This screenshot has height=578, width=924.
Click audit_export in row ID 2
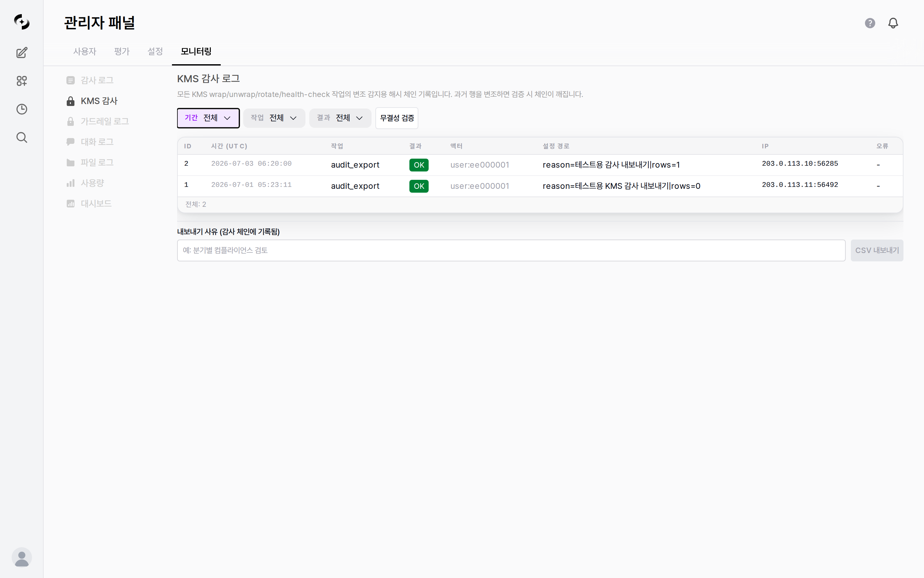(x=355, y=165)
